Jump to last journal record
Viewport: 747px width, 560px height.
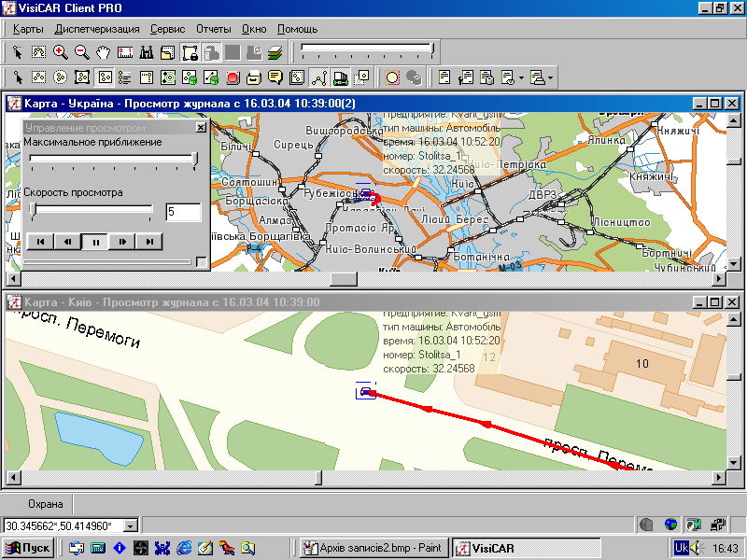click(149, 242)
